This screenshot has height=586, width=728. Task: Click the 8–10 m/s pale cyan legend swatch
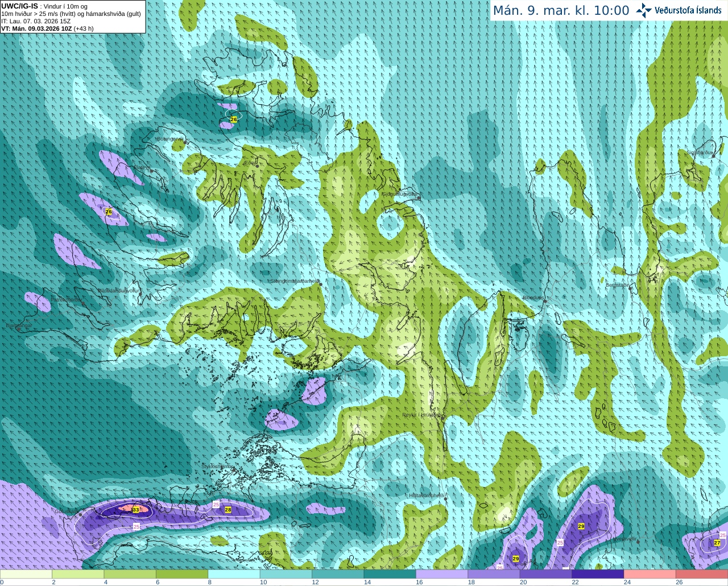(234, 574)
